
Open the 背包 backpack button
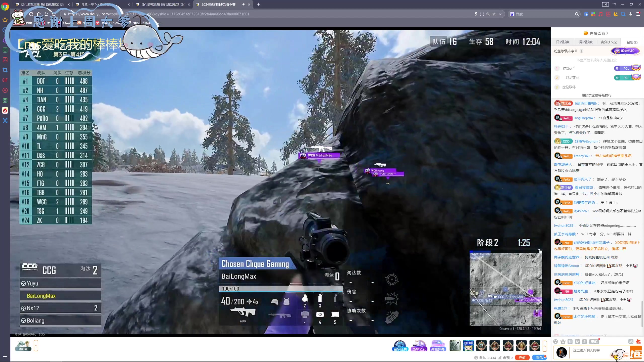pos(539,357)
